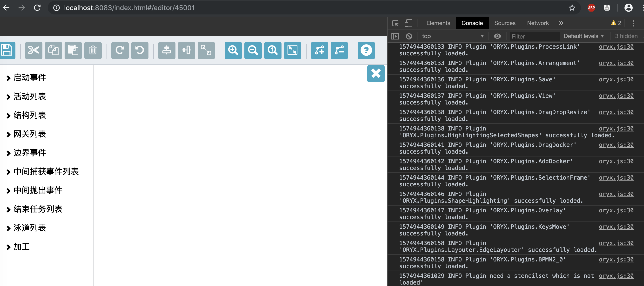Click the trash delete icon
This screenshot has width=644, height=286.
(93, 51)
